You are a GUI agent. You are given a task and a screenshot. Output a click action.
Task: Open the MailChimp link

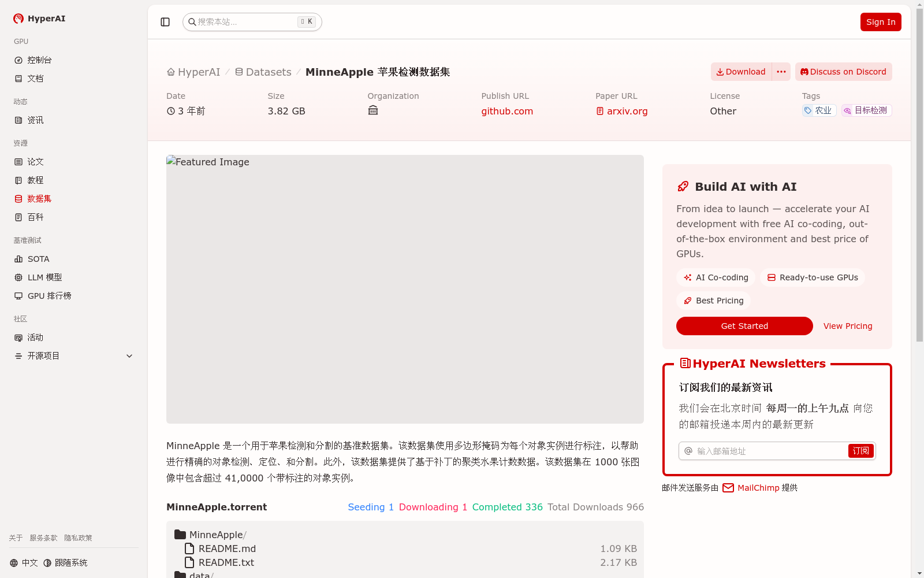click(x=751, y=488)
